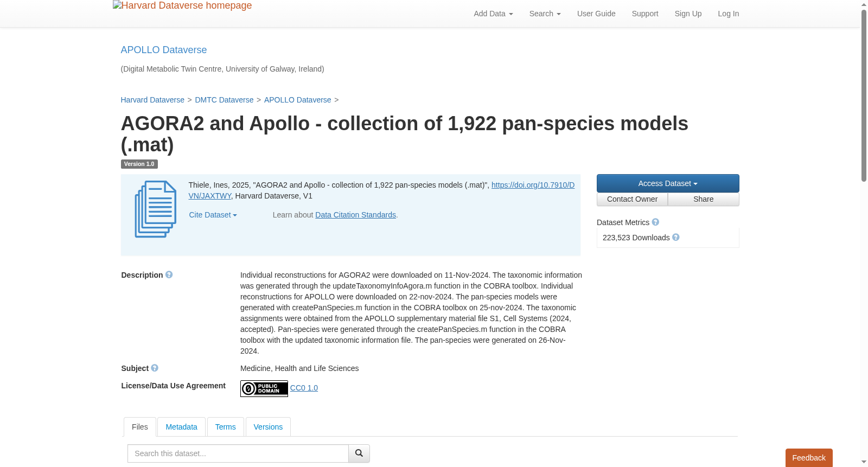Screen dimensions: 868x467
Task: Open the User Guide navbar item
Action: 596,14
